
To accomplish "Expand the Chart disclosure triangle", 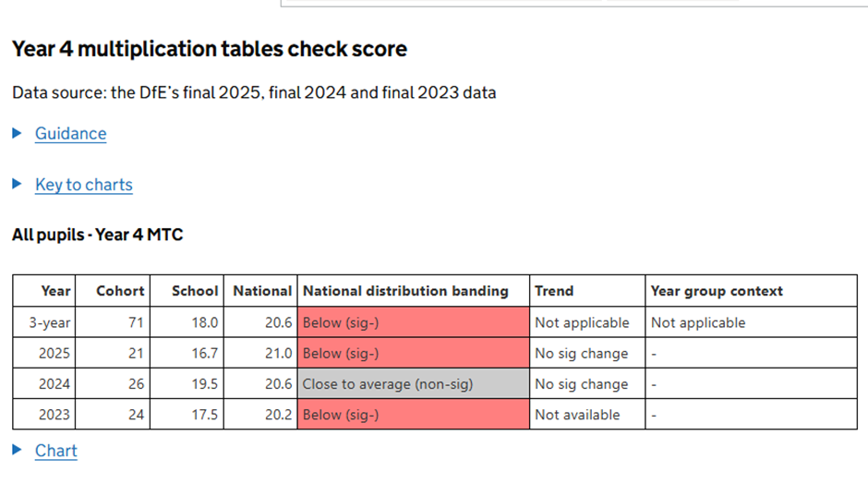I will (17, 450).
